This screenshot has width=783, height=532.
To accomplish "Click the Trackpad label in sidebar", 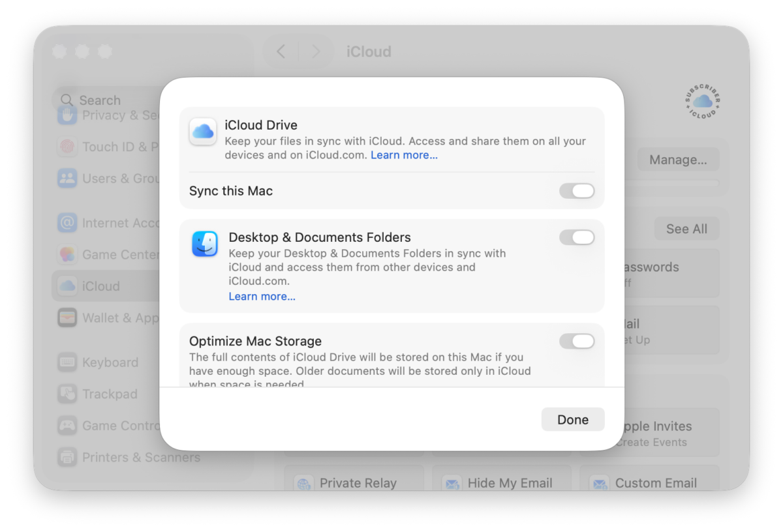I will coord(110,394).
